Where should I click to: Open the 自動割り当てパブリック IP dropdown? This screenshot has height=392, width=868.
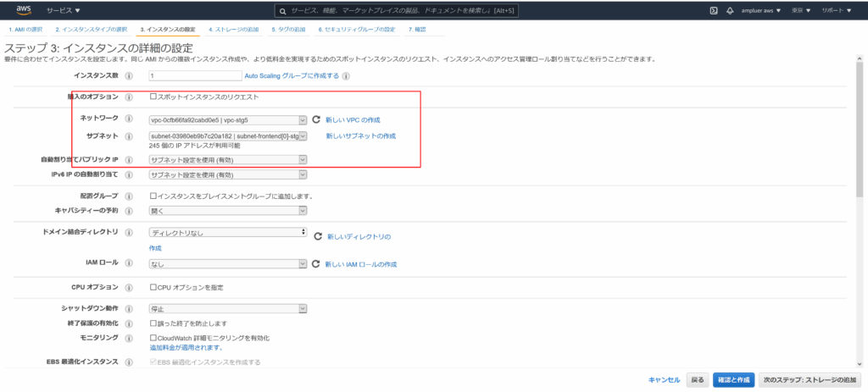click(x=227, y=159)
